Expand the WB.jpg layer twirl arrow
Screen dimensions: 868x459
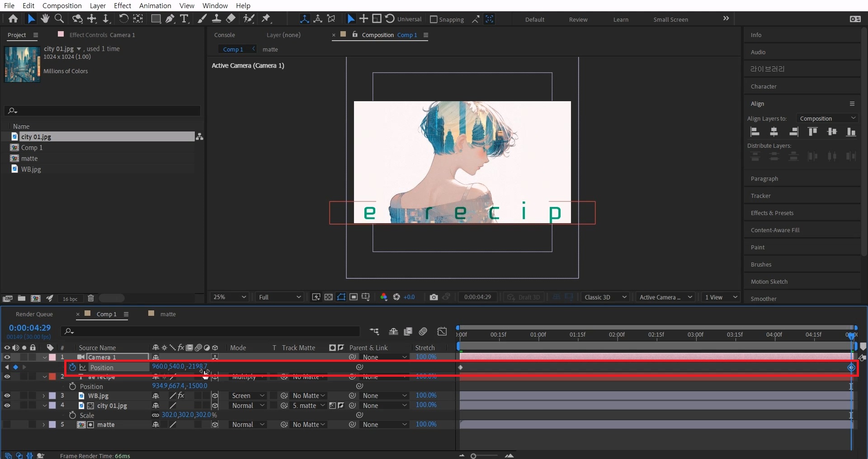point(44,396)
